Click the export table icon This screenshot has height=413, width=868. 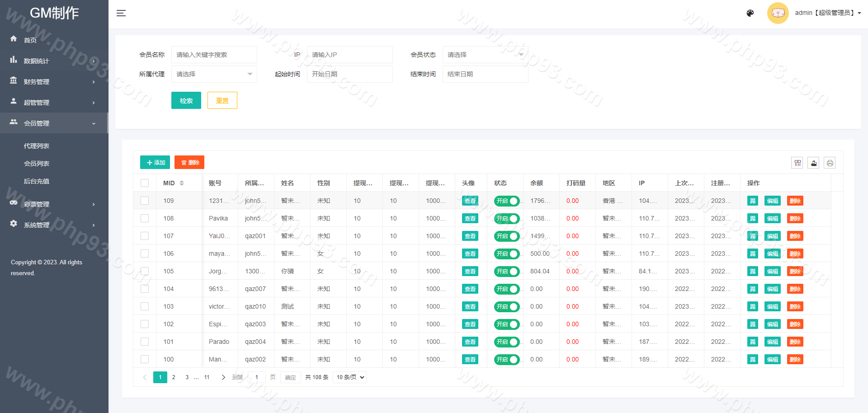pyautogui.click(x=813, y=163)
